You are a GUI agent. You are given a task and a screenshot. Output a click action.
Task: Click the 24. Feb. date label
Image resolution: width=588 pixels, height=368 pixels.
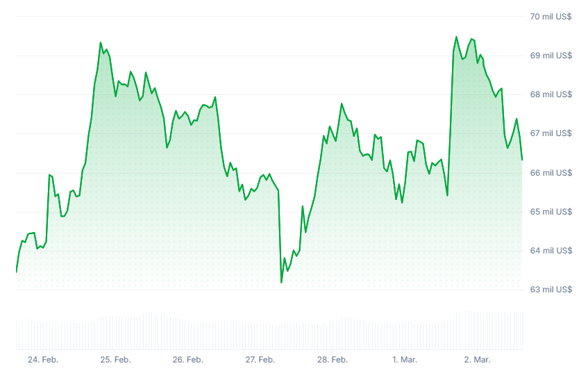(x=43, y=360)
